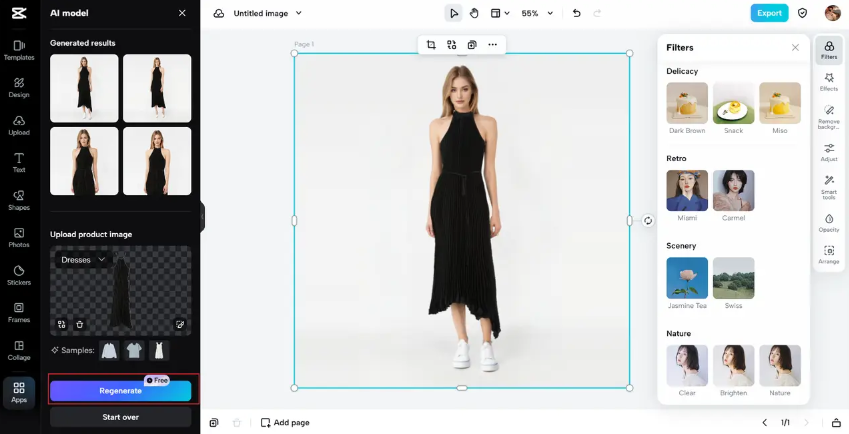
Task: Open the Templates sidebar panel
Action: click(x=19, y=50)
